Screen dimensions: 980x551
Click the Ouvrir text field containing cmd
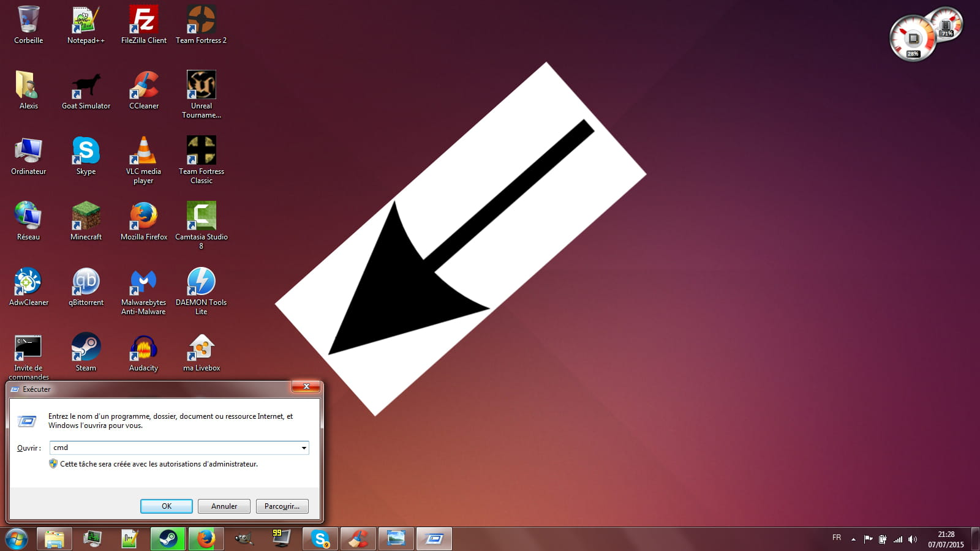coord(175,448)
